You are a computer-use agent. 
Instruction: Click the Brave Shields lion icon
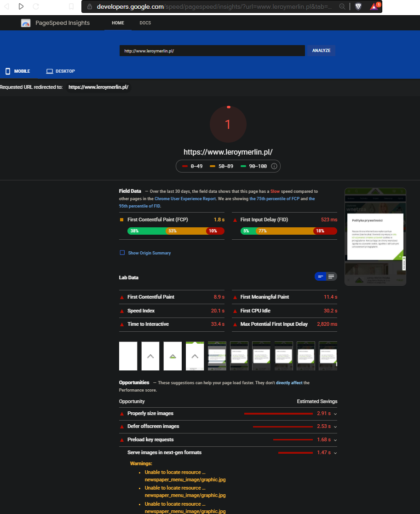click(x=358, y=6)
